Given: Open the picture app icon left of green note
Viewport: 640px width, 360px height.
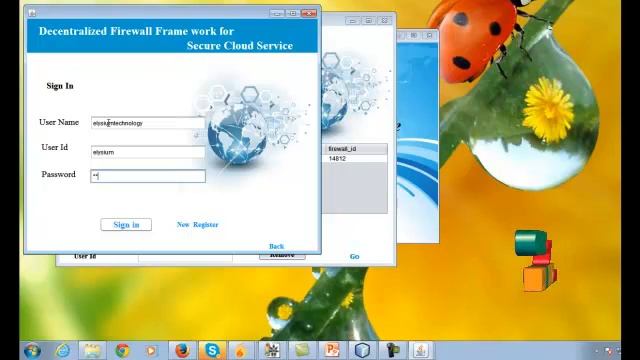Looking at the screenshot, I should pyautogui.click(x=272, y=351).
